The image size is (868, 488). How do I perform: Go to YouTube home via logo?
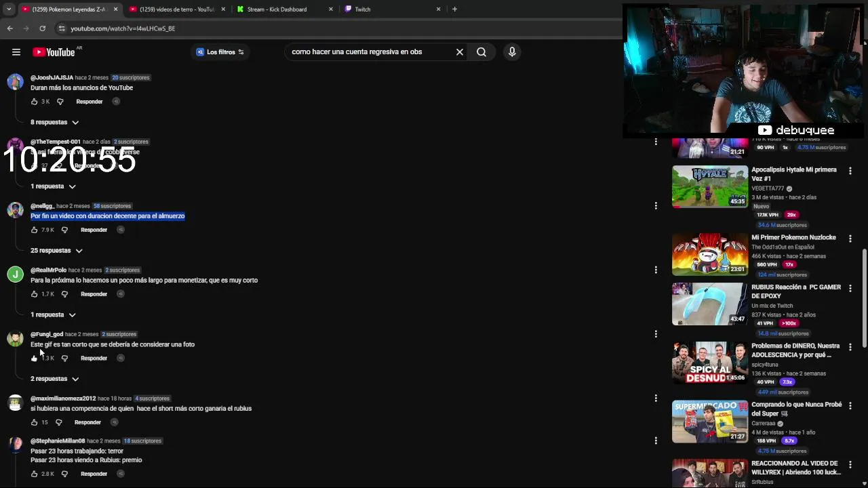[x=54, y=52]
